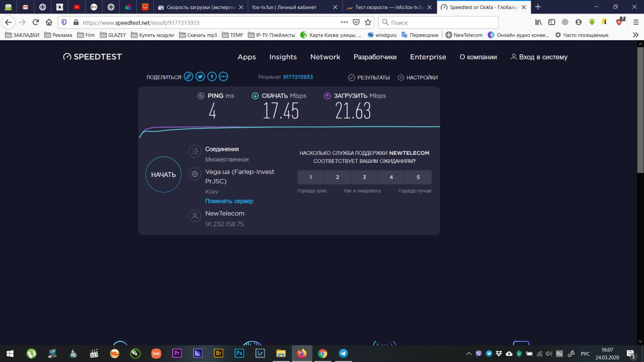
Task: Open Premiere Pro from taskbar
Action: pyautogui.click(x=177, y=353)
